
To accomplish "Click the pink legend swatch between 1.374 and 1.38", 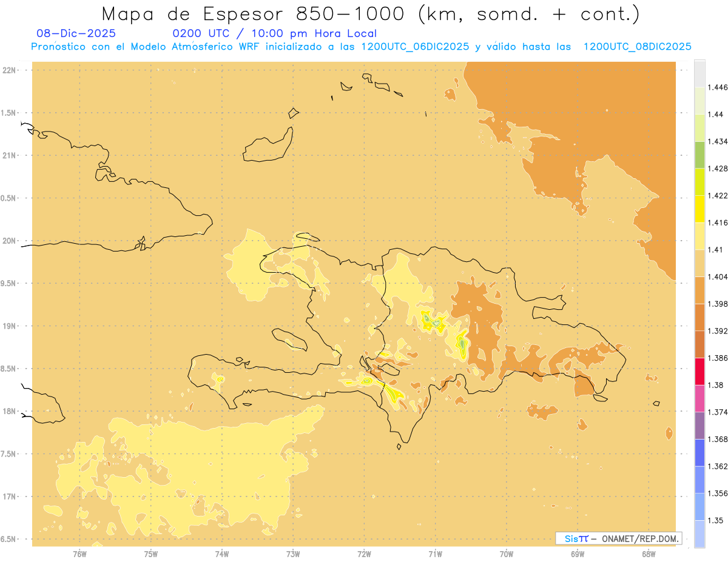I will point(699,398).
